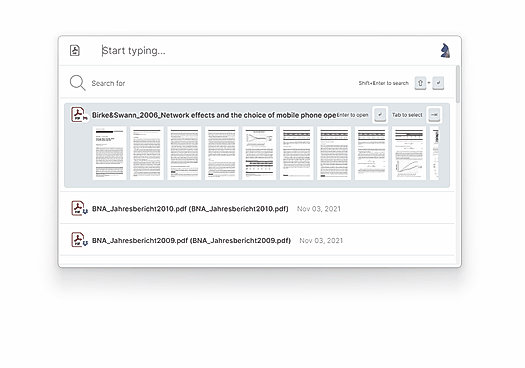Click the Tab to select key icon

coord(434,115)
